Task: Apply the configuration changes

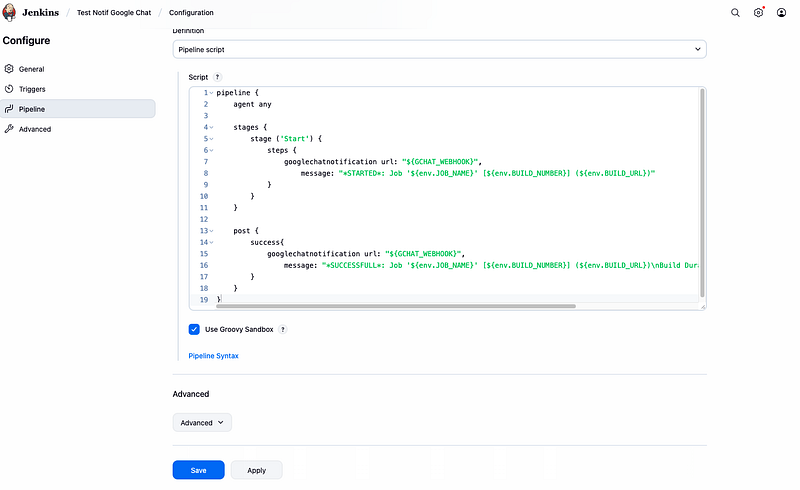Action: (257, 470)
